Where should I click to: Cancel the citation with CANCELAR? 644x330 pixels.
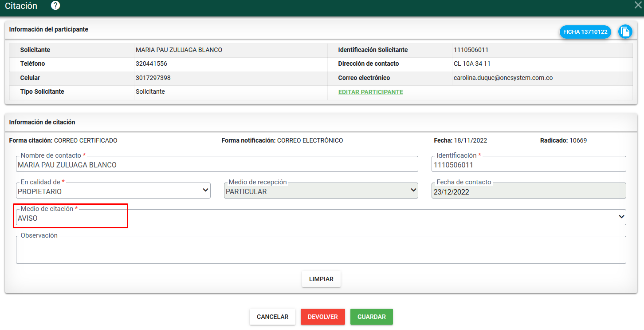tap(273, 317)
